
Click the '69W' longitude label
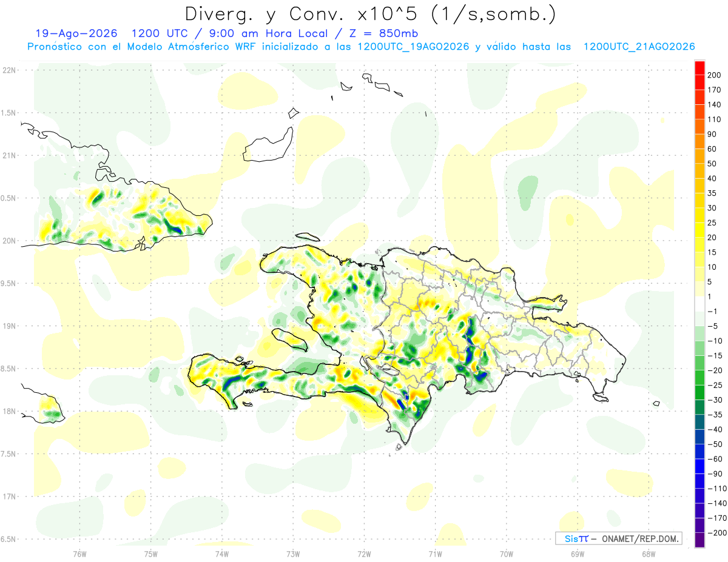pyautogui.click(x=578, y=554)
